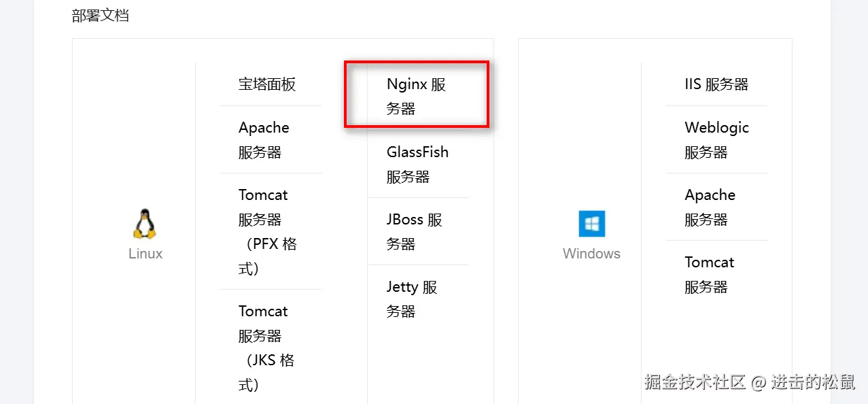This screenshot has height=404, width=868.
Task: Open Linux Apache 服务器 deployment doc
Action: 264,139
